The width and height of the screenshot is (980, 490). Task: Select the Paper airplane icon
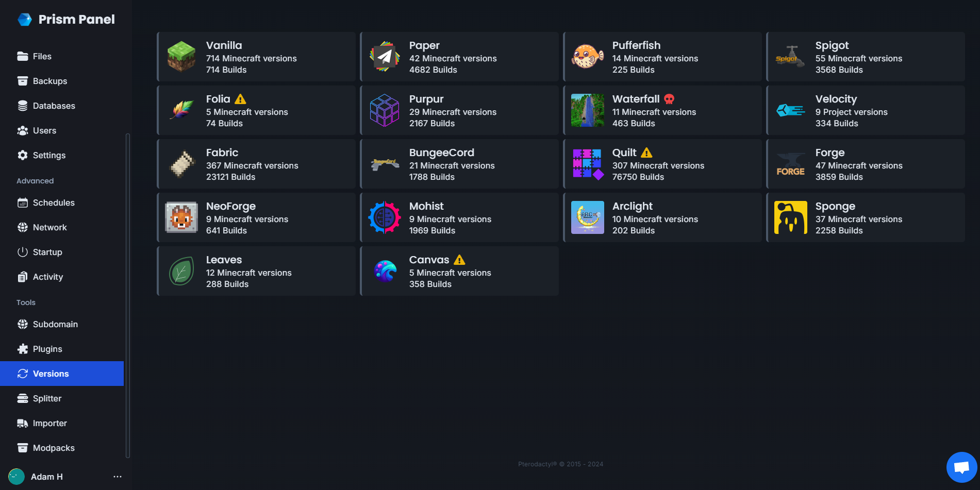tap(385, 57)
